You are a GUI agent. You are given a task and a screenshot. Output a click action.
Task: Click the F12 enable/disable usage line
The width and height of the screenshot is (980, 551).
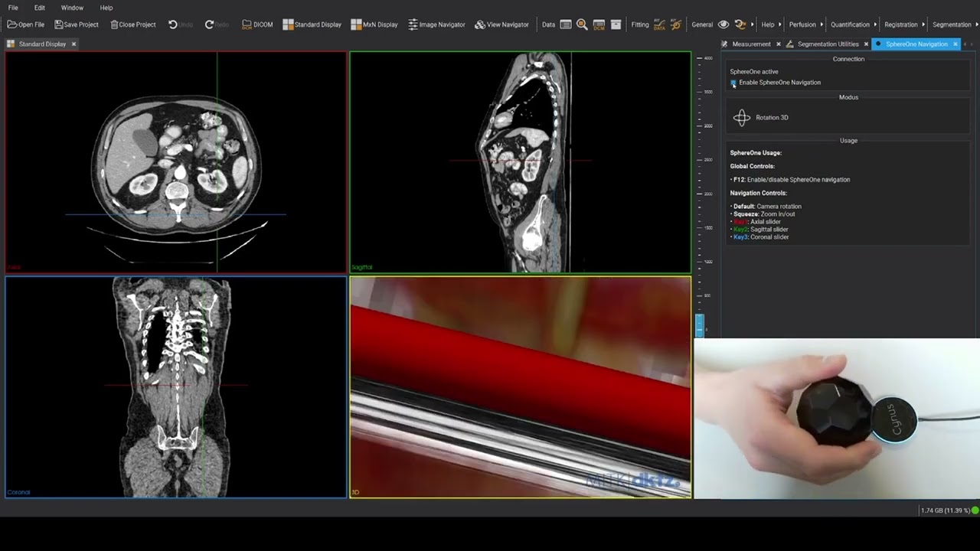tap(790, 180)
